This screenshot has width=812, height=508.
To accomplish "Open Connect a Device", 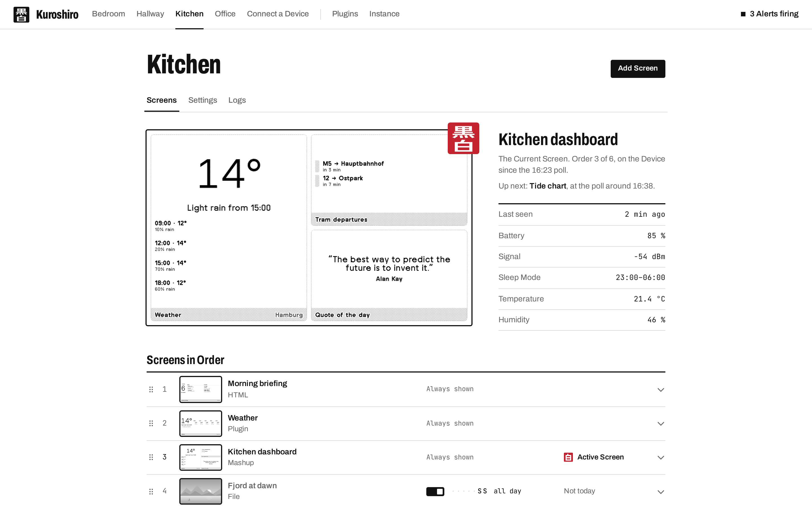I will (x=277, y=14).
